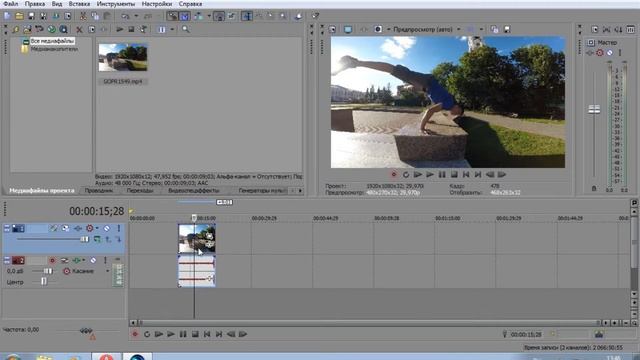Click the Copy icon in main toolbar
Viewport: 640px width, 360px height.
[95, 16]
